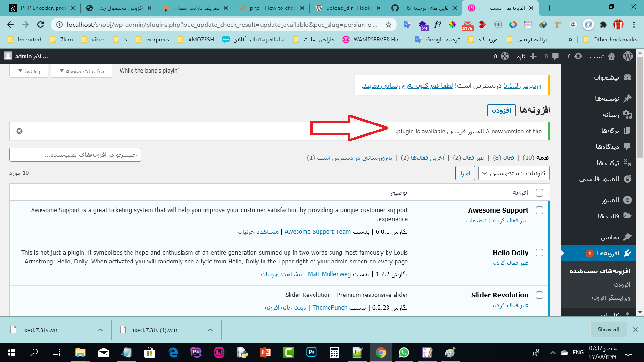Open Windows Start menu

[x=11, y=352]
